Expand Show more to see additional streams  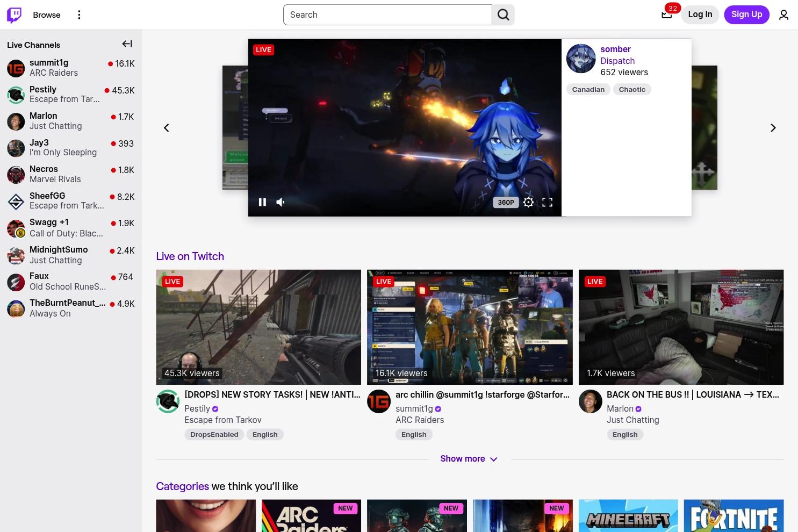469,458
